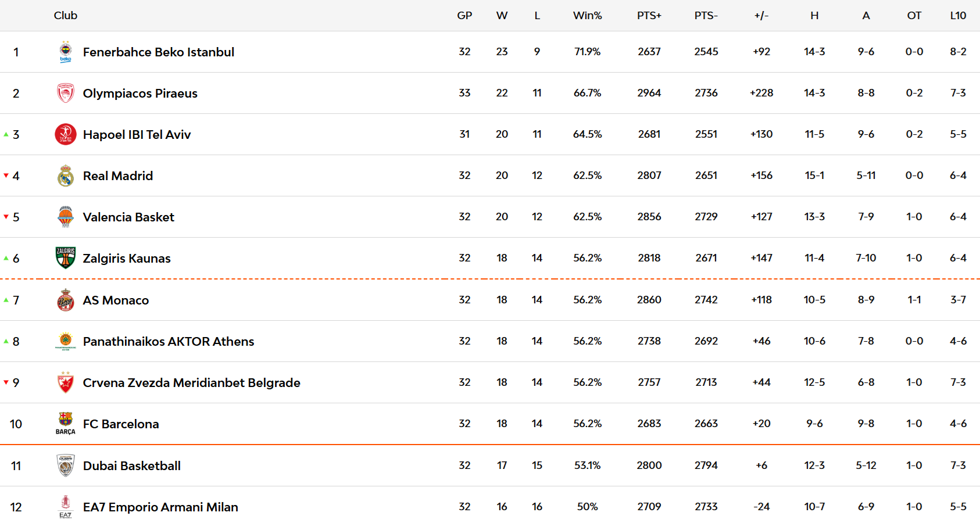Click the Club column header
The height and width of the screenshot is (523, 980).
[66, 16]
